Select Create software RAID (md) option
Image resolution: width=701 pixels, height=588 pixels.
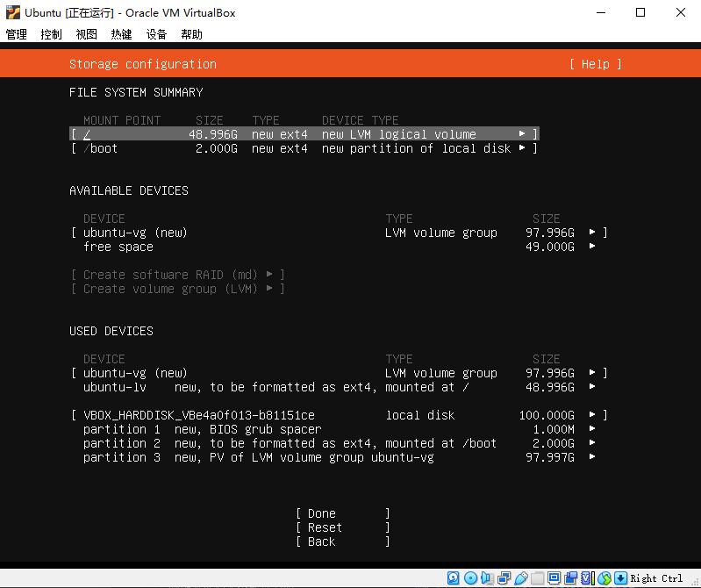(x=177, y=275)
